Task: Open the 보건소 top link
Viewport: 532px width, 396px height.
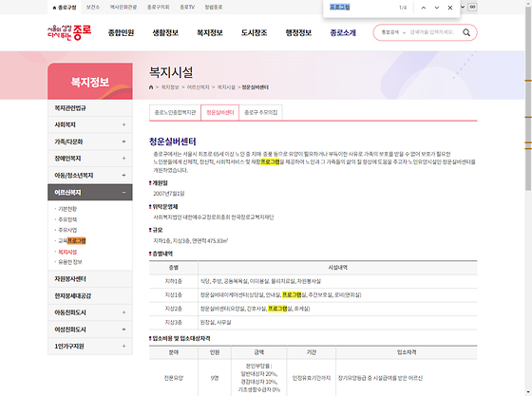Action: (x=93, y=7)
